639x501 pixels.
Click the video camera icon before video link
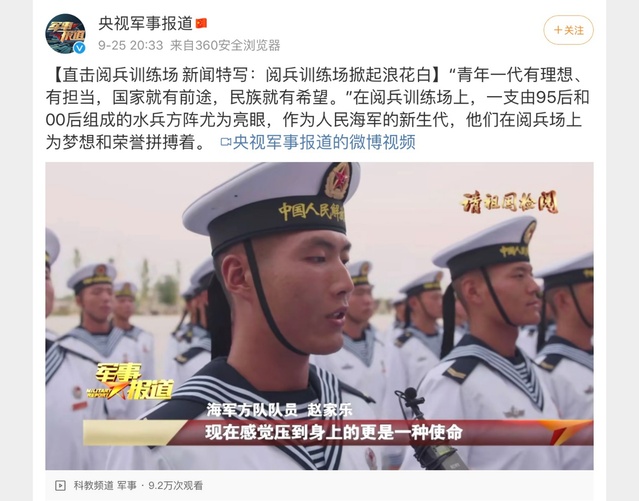pos(226,142)
